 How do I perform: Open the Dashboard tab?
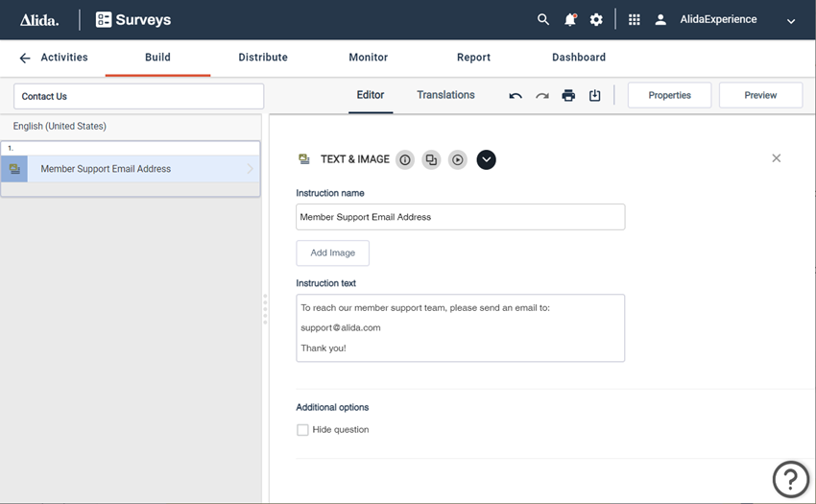coord(579,58)
